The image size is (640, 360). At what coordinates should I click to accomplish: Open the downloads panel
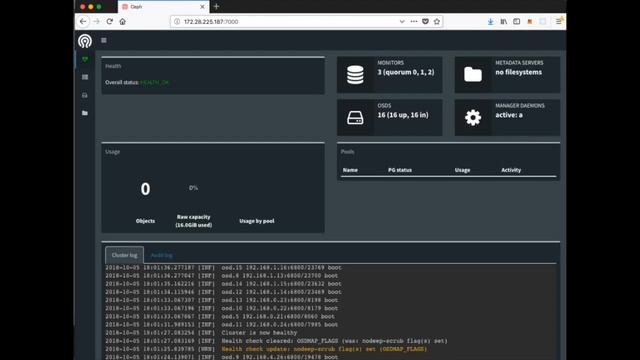[490, 21]
